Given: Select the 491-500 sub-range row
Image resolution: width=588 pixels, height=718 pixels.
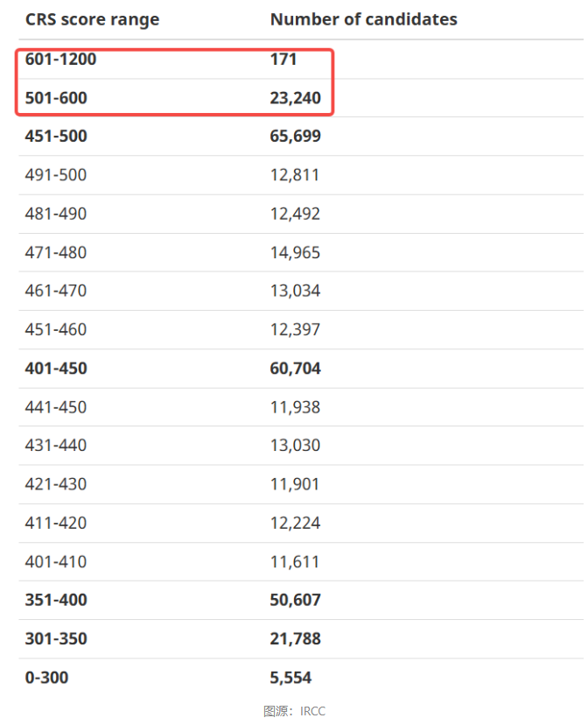Looking at the screenshot, I should click(301, 175).
